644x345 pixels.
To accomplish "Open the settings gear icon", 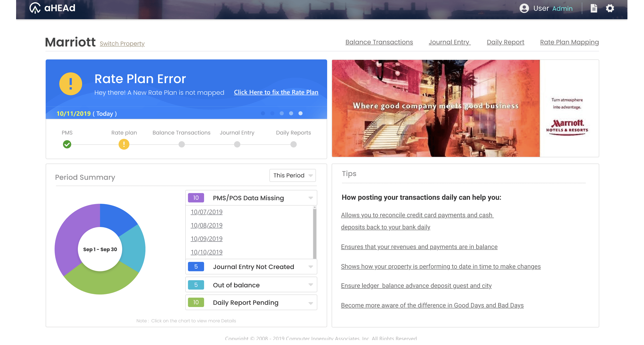I will (x=610, y=8).
